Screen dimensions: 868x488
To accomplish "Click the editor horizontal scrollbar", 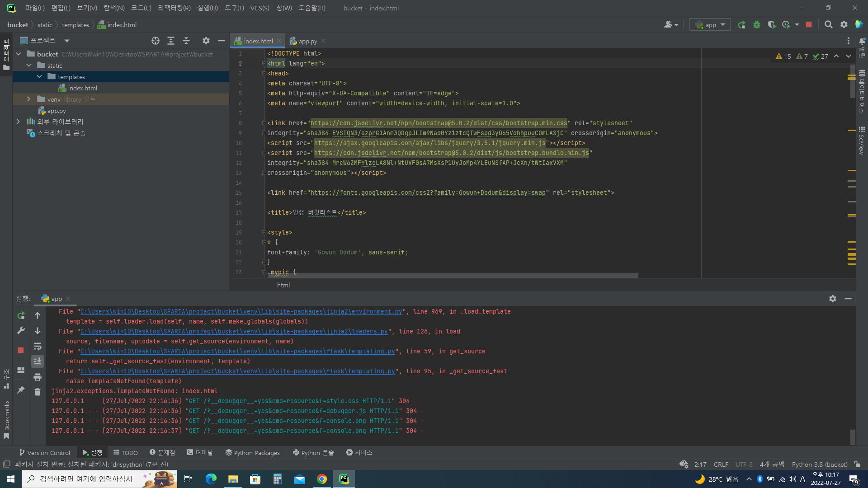I will point(452,275).
